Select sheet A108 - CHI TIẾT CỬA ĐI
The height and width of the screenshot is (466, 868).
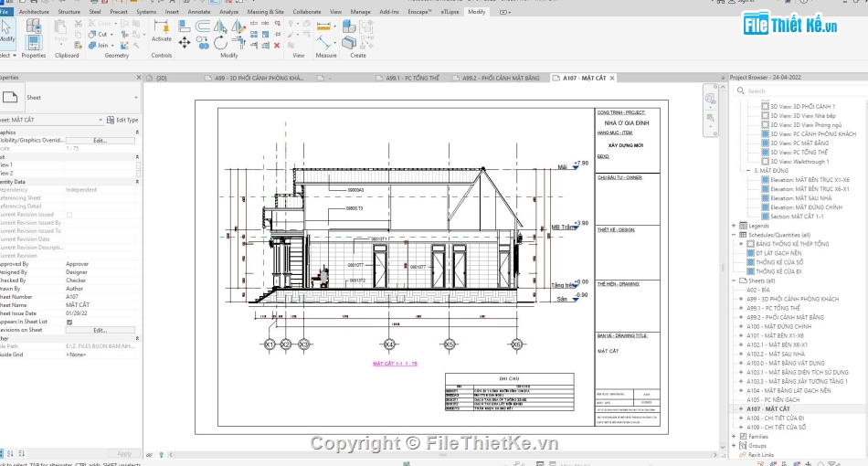click(775, 418)
